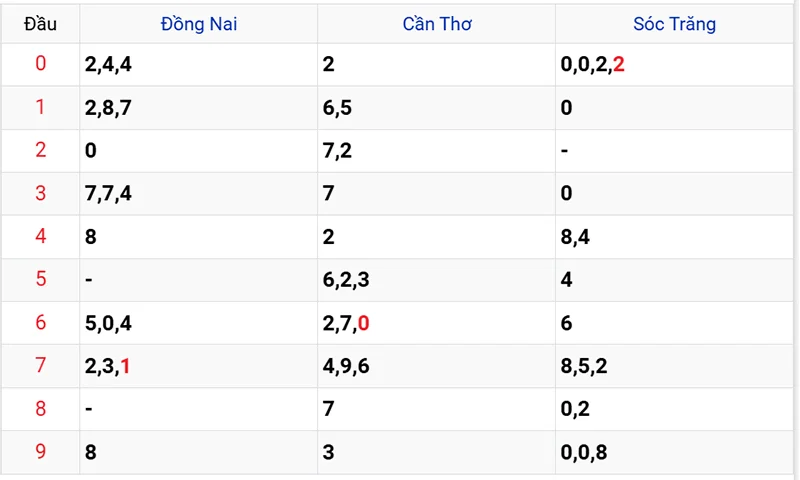Image resolution: width=800 pixels, height=480 pixels.
Task: Click the Đầu header cell
Action: pyautogui.click(x=40, y=23)
